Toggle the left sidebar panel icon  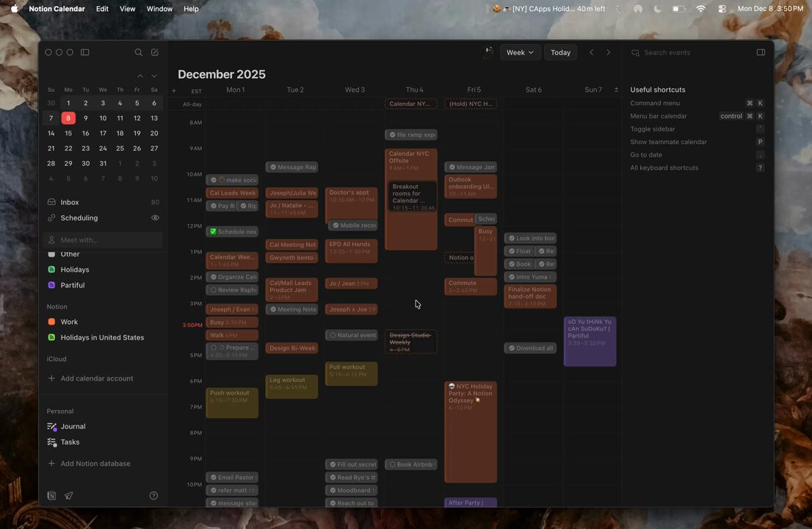[85, 52]
